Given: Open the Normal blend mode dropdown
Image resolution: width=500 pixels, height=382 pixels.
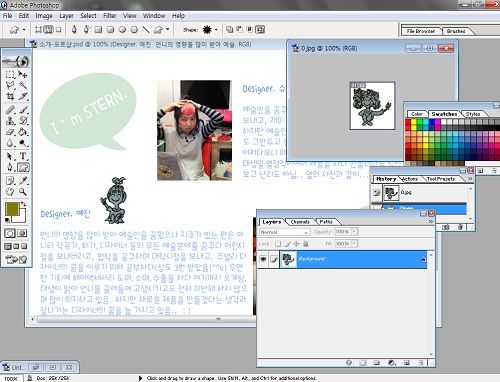Looking at the screenshot, I should point(285,232).
